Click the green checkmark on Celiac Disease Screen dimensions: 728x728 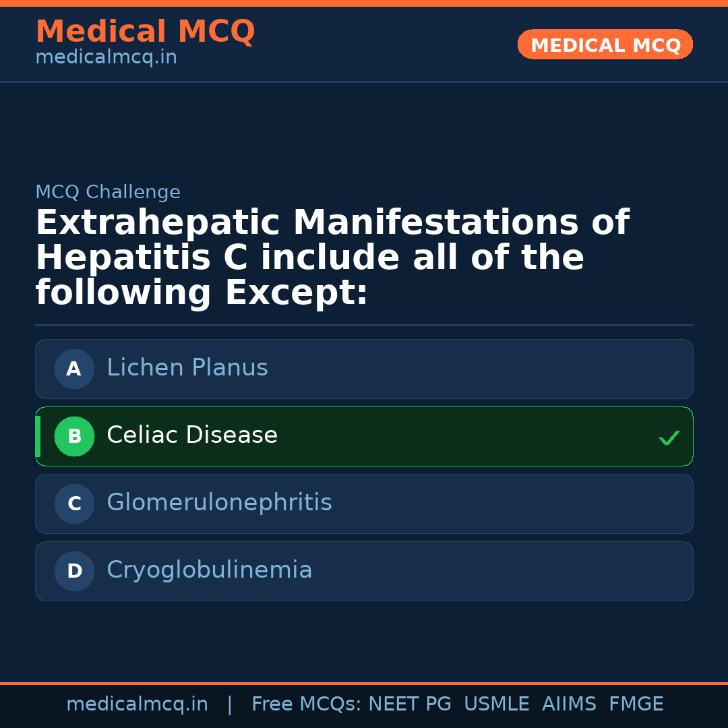(x=669, y=437)
